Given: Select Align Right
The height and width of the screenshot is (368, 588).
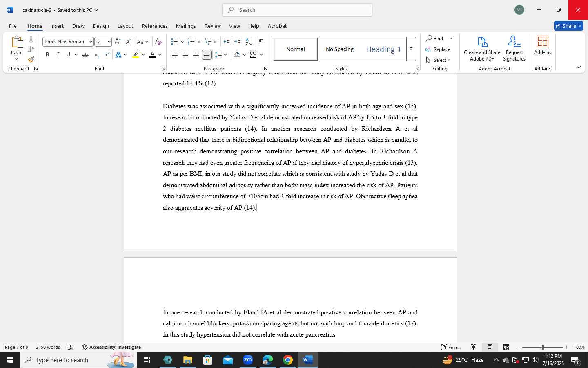Looking at the screenshot, I should pyautogui.click(x=196, y=55).
